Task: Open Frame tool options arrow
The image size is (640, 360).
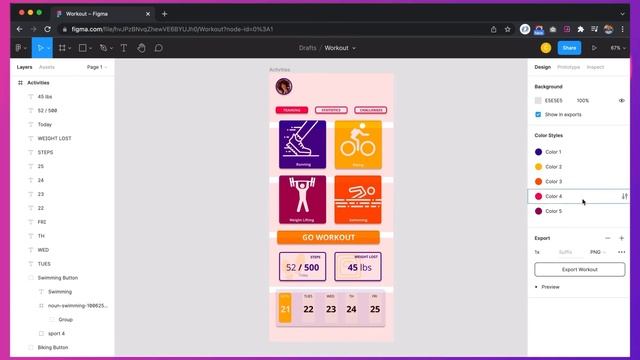Action: pos(70,49)
